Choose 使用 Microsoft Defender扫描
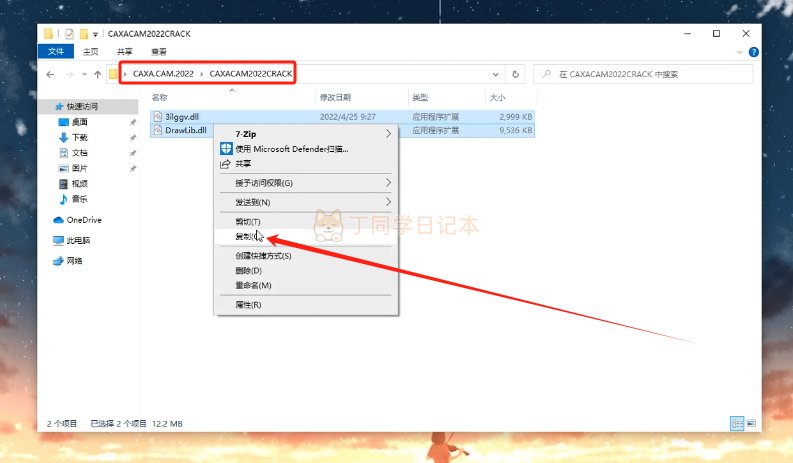793x463 pixels. click(306, 149)
